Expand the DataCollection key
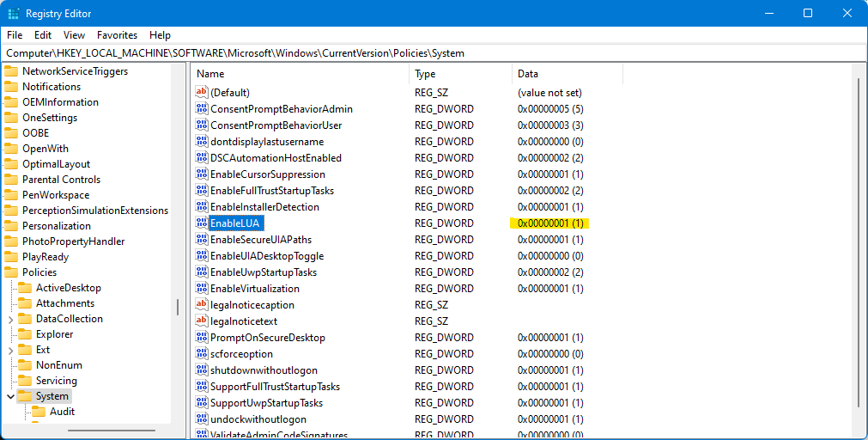The image size is (868, 440). coord(10,319)
